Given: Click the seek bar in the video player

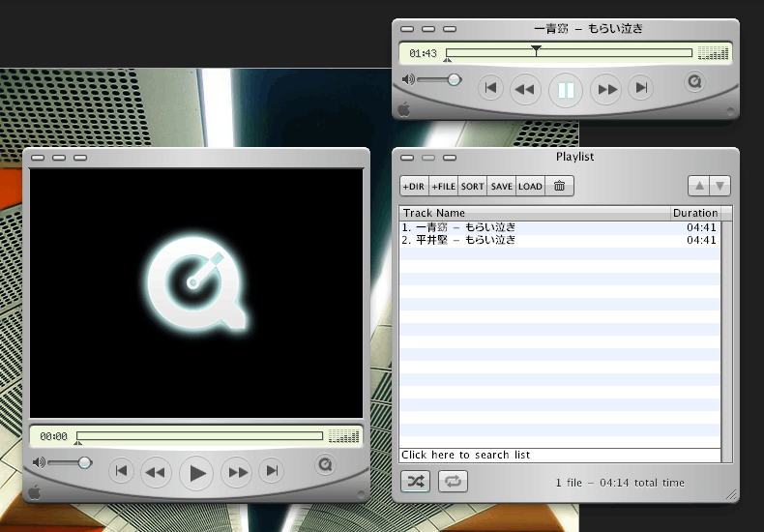Looking at the screenshot, I should point(200,435).
